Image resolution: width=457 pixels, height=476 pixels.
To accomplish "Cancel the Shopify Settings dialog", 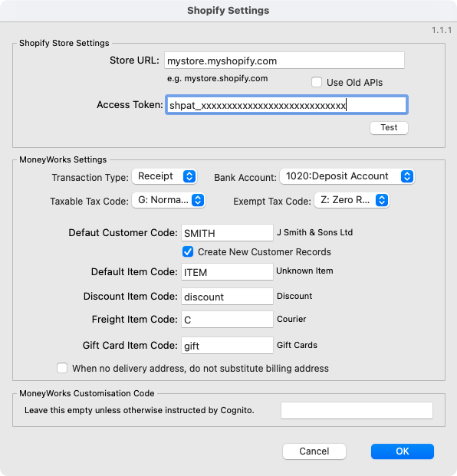I will coord(314,451).
